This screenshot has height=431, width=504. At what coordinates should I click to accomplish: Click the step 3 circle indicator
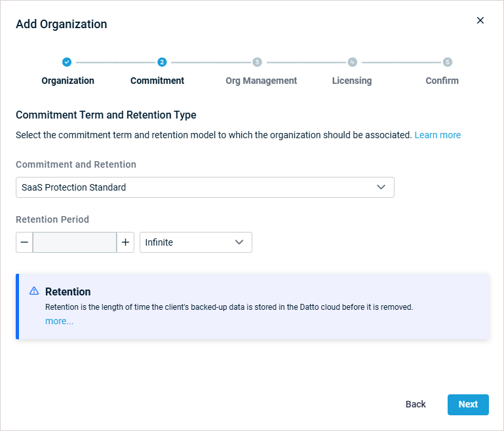click(257, 62)
